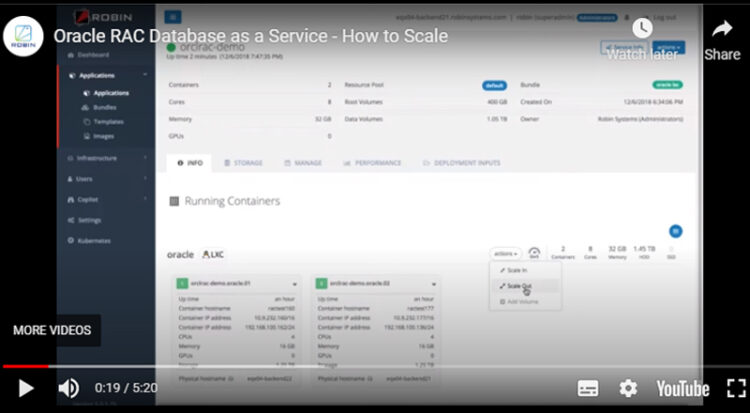This screenshot has height=413, width=750.
Task: Seek on the video progress bar
Action: [x=375, y=367]
